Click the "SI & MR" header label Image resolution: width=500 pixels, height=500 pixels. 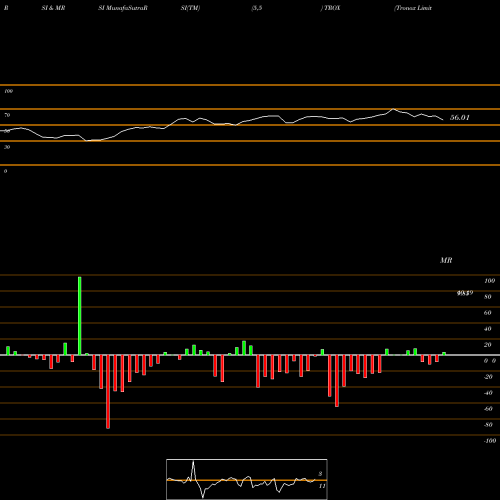(x=53, y=8)
